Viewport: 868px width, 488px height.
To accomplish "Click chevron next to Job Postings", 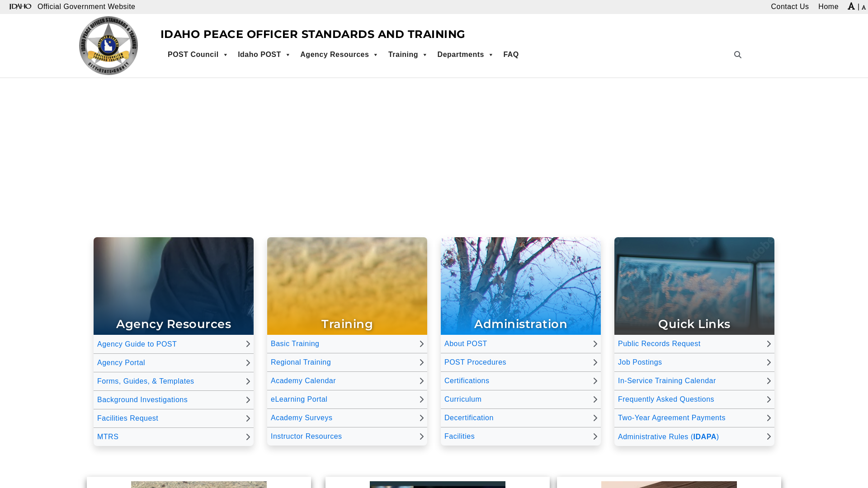I will (x=769, y=362).
